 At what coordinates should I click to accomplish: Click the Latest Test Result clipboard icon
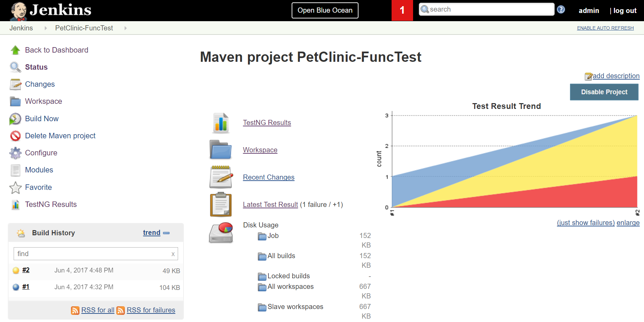221,204
